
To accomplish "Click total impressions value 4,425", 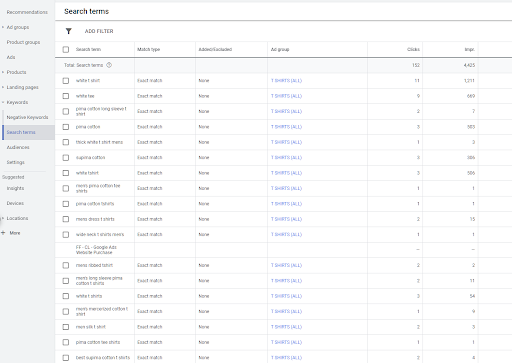I will [469, 65].
